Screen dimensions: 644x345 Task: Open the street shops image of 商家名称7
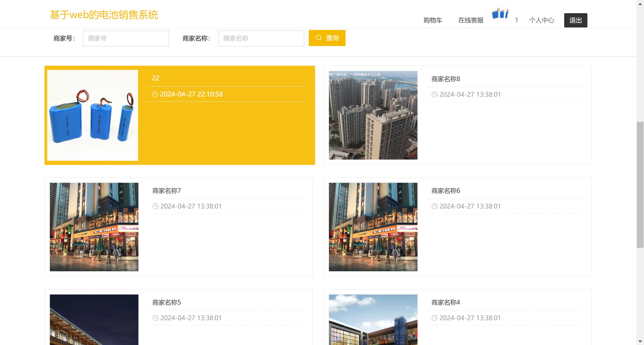click(x=94, y=227)
